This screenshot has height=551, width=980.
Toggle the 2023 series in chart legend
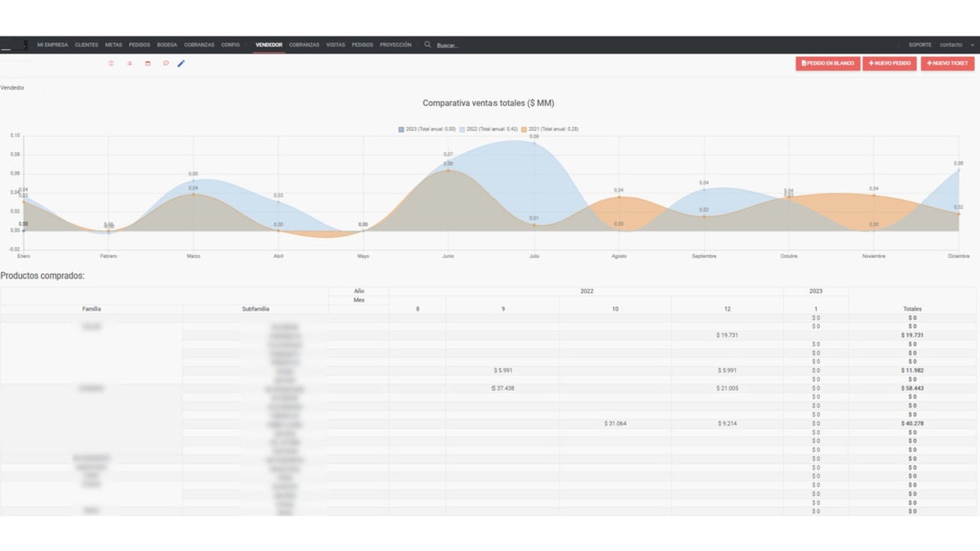(427, 129)
